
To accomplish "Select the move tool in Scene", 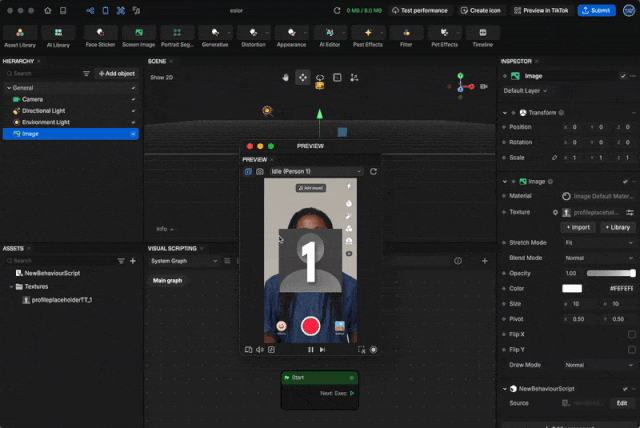I will click(302, 77).
